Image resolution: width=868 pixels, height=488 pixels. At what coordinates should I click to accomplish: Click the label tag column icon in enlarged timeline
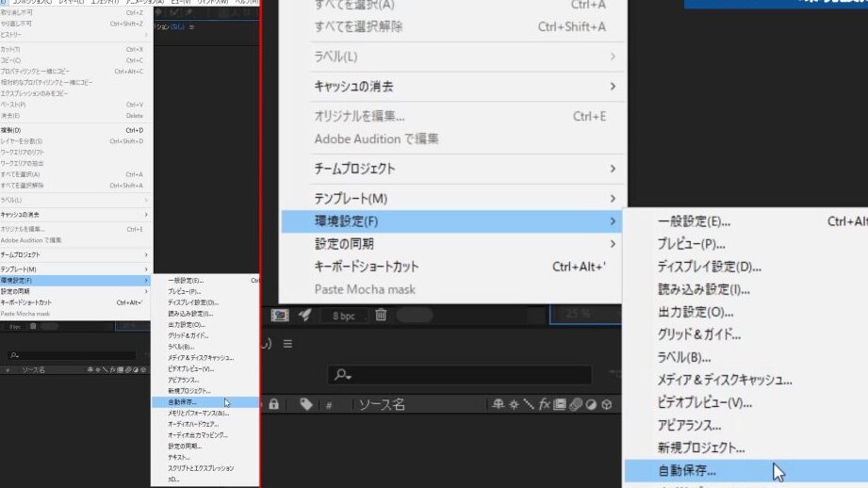tap(306, 404)
